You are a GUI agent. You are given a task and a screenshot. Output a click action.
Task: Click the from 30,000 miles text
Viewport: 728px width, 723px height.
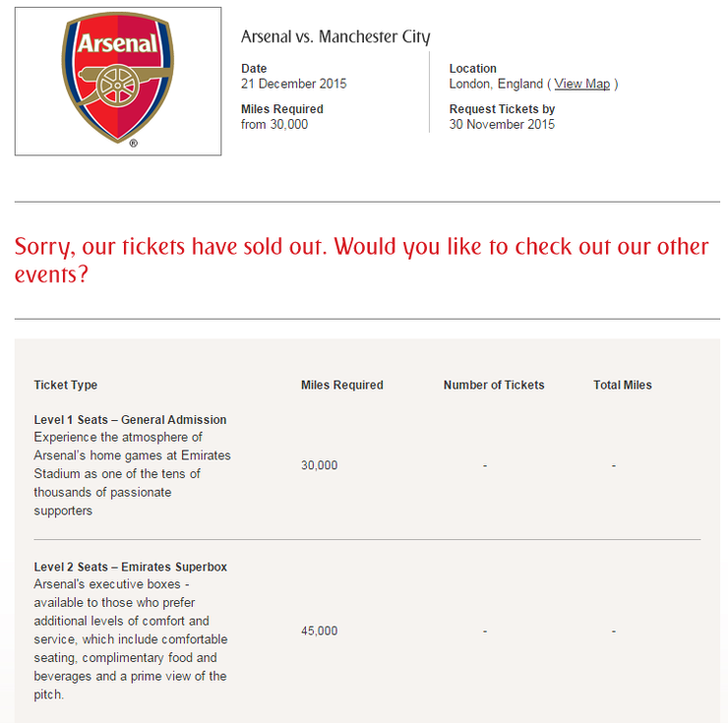(274, 125)
